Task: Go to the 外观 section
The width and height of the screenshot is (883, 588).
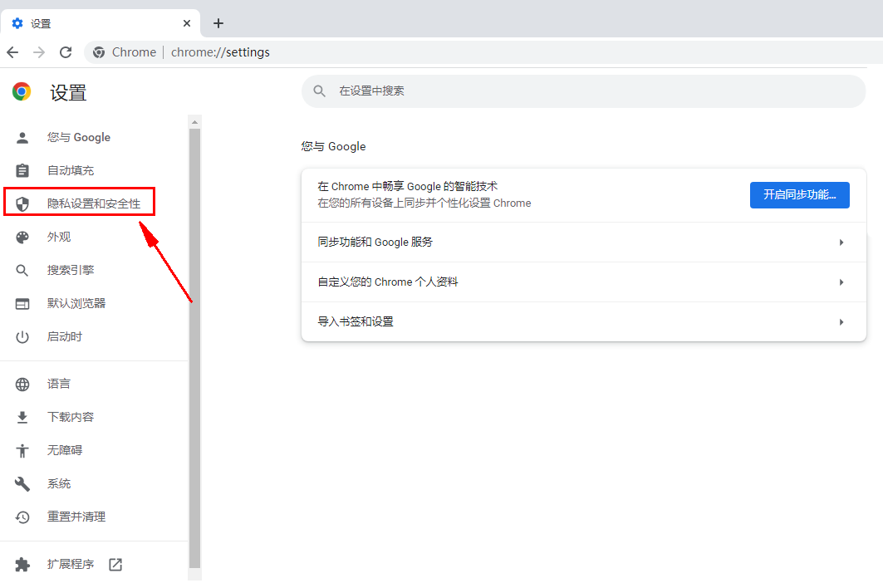Action: pos(59,238)
